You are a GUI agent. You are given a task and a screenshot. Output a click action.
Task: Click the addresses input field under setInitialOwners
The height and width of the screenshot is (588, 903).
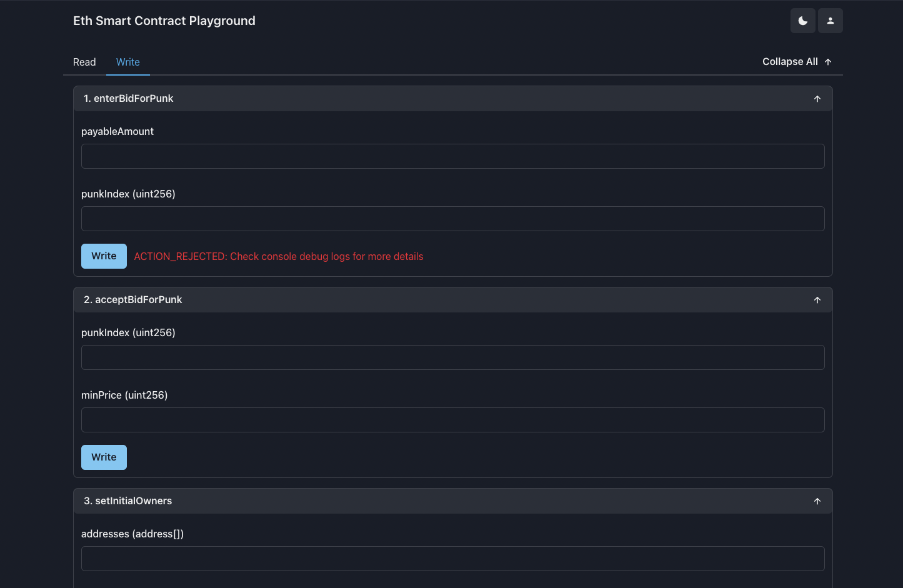click(452, 559)
